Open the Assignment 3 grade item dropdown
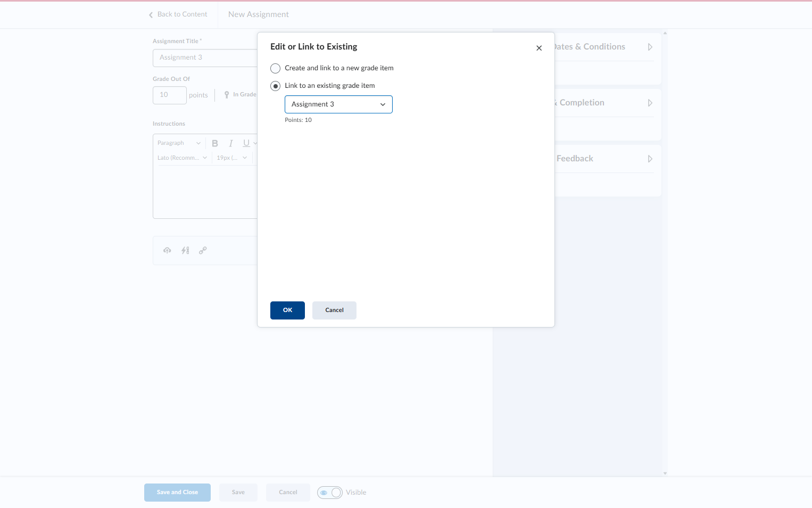The width and height of the screenshot is (812, 508). (x=338, y=104)
